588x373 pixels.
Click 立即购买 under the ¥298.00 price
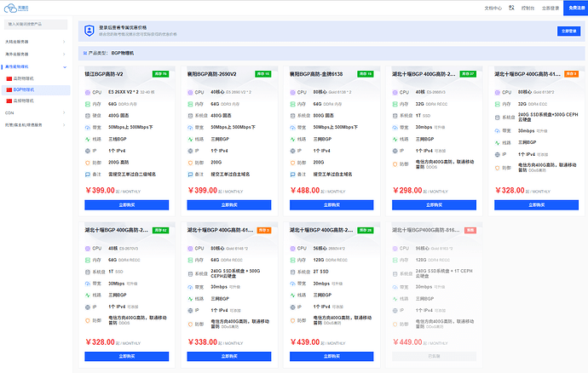[x=435, y=205]
